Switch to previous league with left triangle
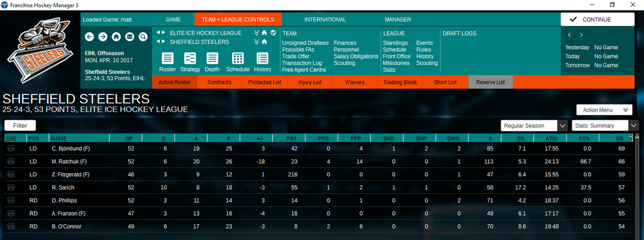Viewport: 644px width, 240px height. click(x=158, y=33)
